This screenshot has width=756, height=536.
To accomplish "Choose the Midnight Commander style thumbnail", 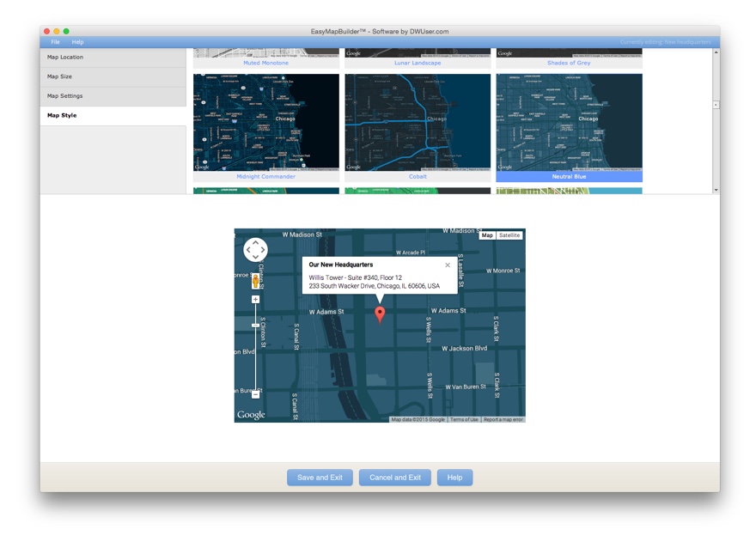I will point(266,122).
